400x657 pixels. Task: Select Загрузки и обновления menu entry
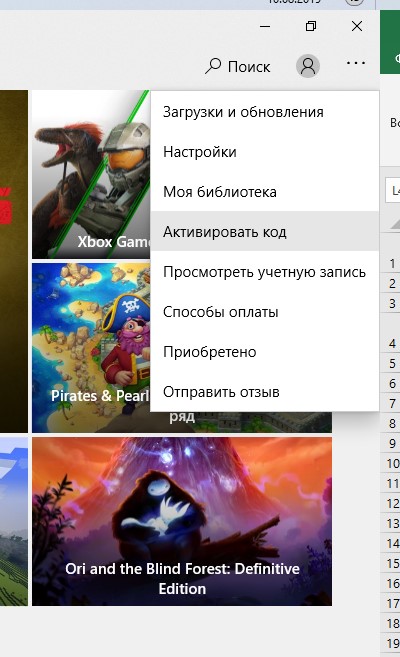click(265, 112)
